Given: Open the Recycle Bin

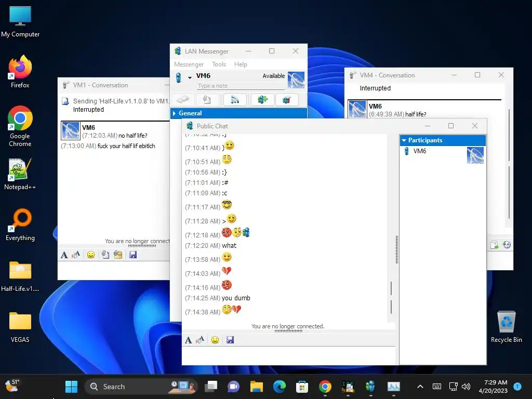Looking at the screenshot, I should pyautogui.click(x=506, y=327).
